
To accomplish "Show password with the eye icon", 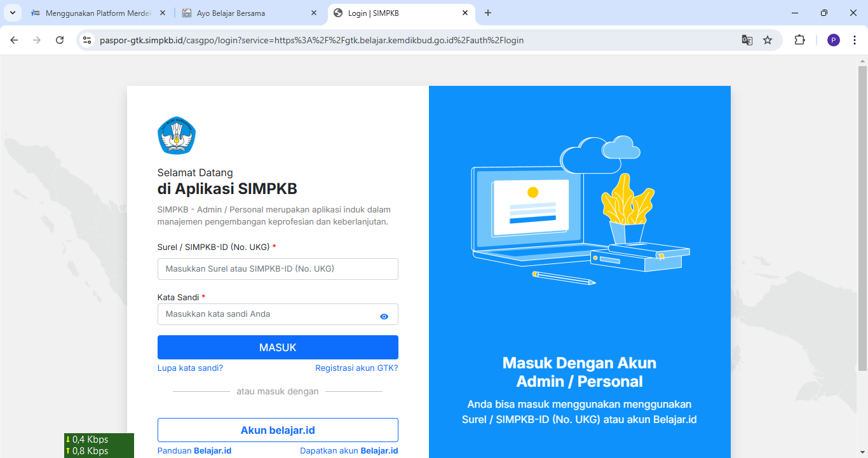I will coord(384,316).
